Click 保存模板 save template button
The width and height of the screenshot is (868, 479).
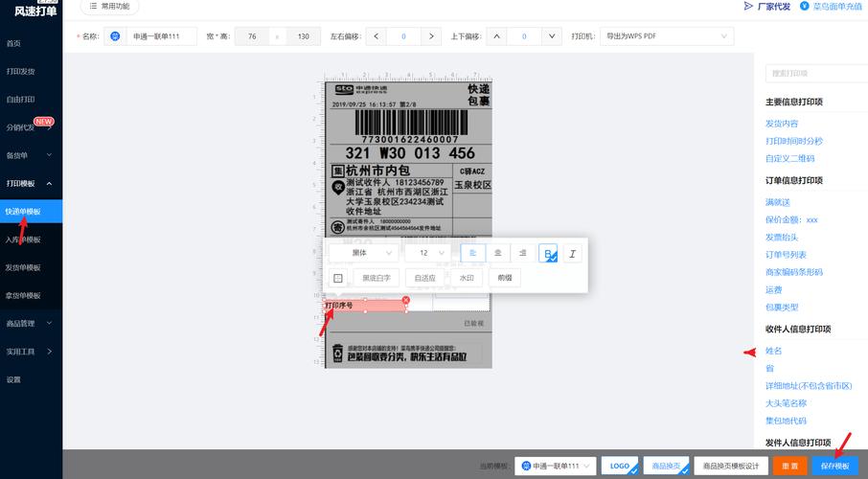(834, 466)
